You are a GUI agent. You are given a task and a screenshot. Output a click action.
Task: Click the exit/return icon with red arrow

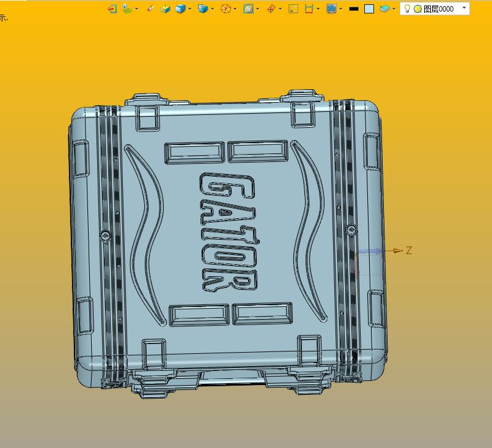[112, 9]
